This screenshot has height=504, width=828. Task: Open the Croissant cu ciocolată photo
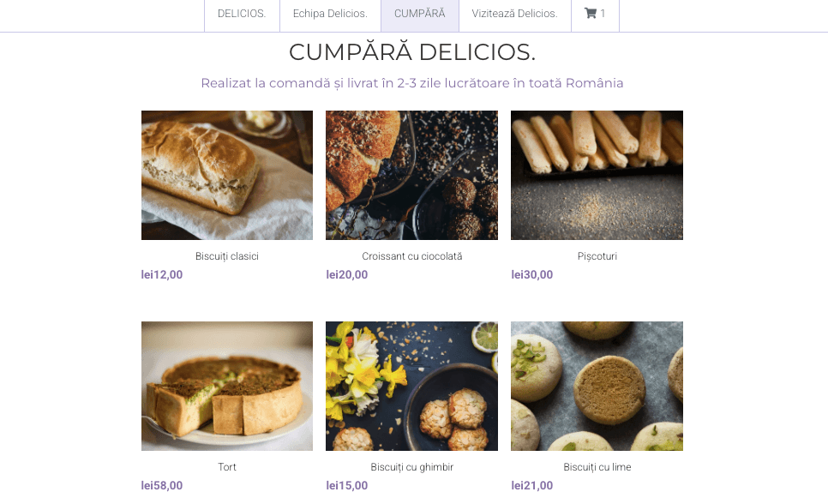coord(412,175)
